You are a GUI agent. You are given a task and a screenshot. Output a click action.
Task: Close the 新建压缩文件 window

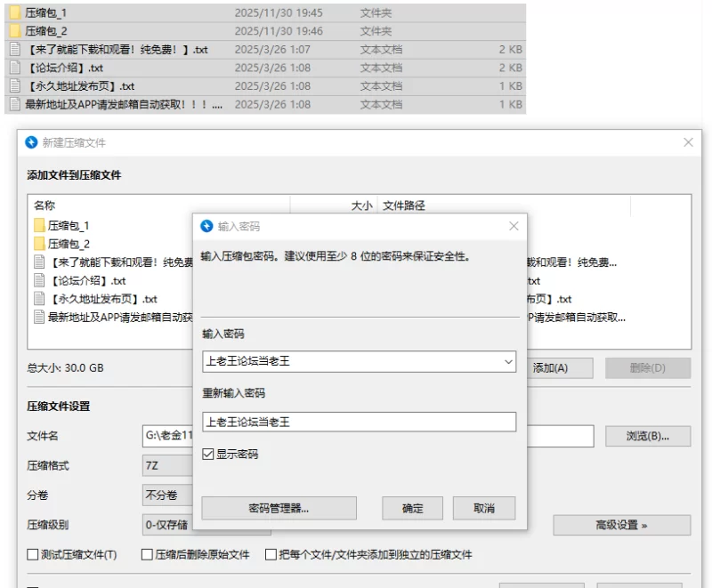click(688, 142)
